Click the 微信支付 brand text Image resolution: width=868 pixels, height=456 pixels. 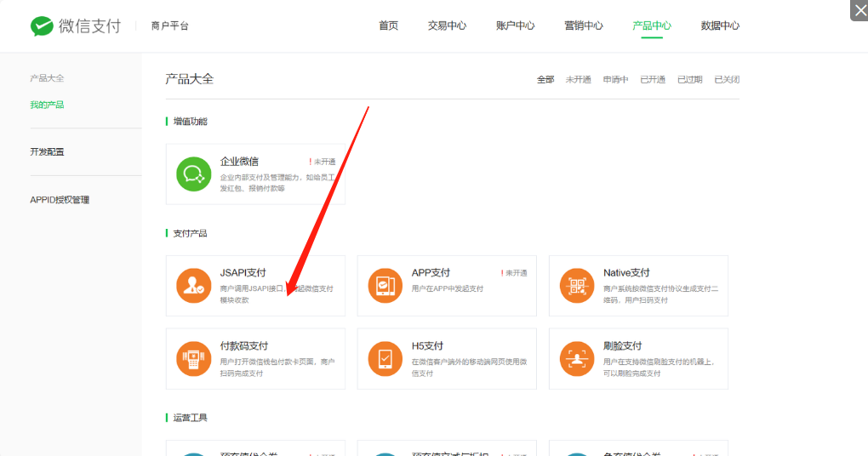point(89,26)
